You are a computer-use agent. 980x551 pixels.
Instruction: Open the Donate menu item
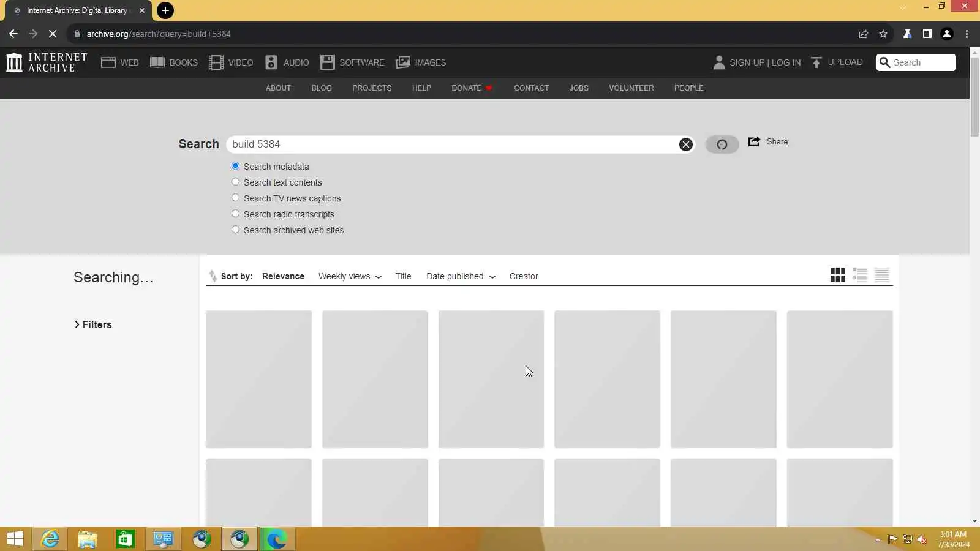(x=472, y=88)
